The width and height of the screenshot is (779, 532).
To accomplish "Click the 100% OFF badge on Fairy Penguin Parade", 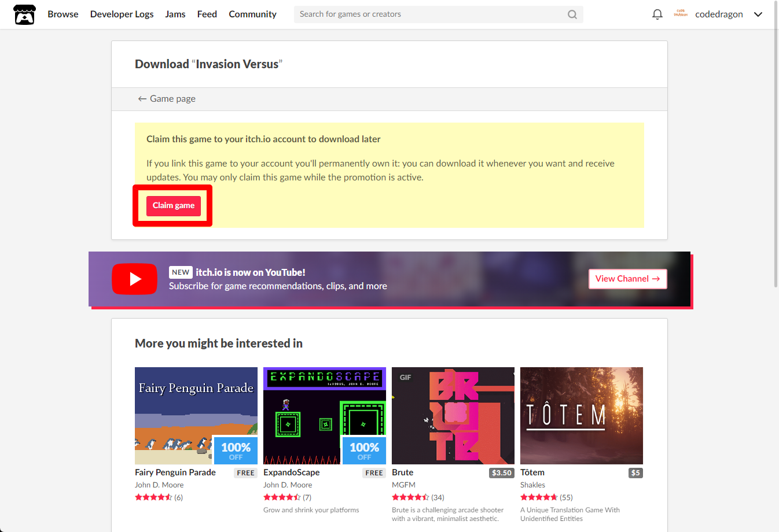I will click(236, 450).
